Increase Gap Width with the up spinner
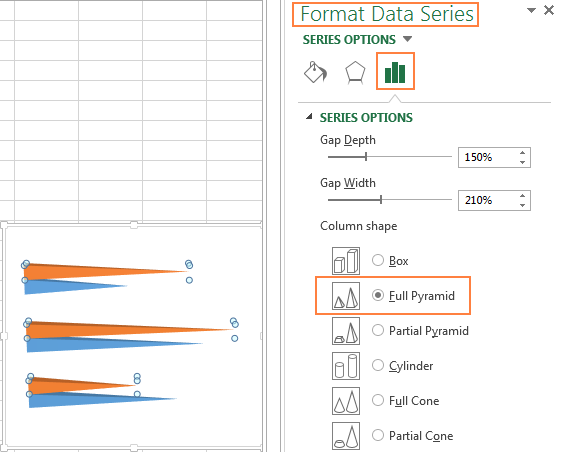The image size is (565, 452). 522,196
